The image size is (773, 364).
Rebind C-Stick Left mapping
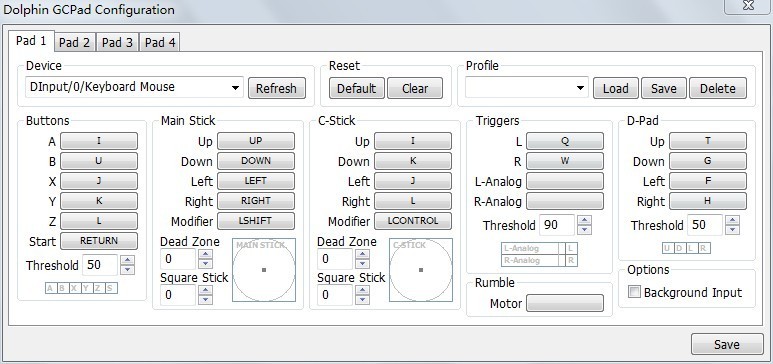pyautogui.click(x=413, y=181)
